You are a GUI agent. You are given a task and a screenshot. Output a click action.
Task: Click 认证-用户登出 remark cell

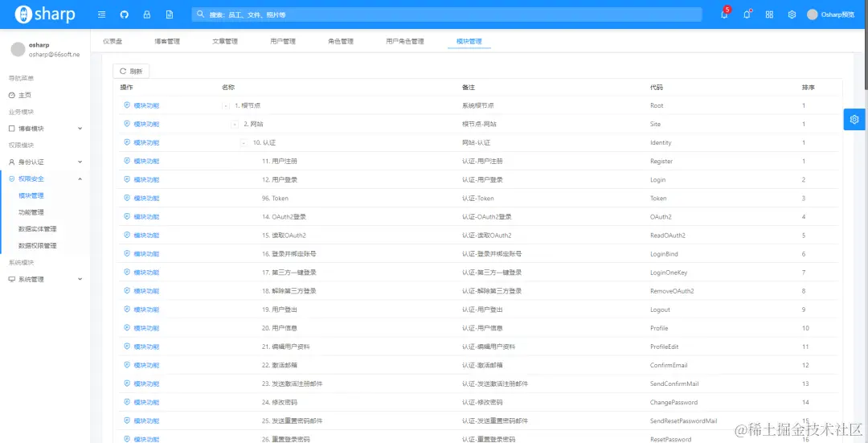pos(482,310)
